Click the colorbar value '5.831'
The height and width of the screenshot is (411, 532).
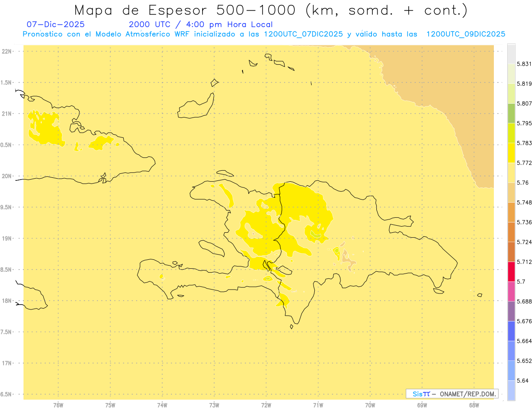(524, 64)
